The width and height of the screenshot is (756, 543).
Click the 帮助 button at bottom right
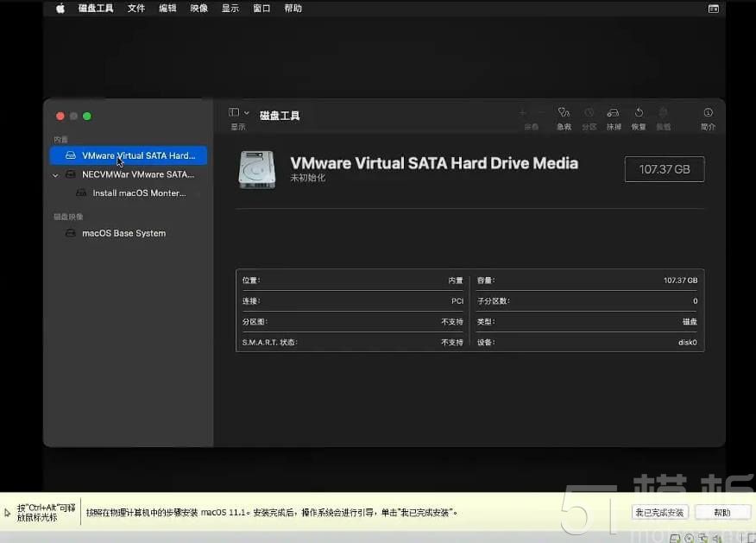coord(722,511)
